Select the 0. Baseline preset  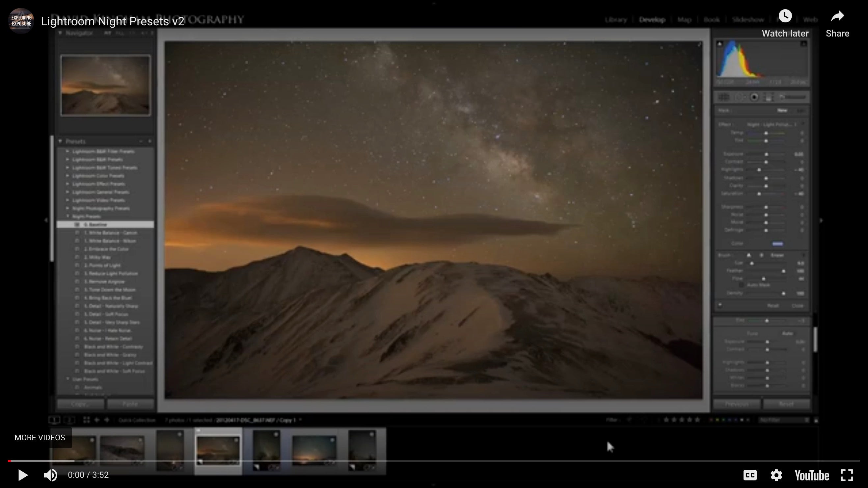click(105, 224)
